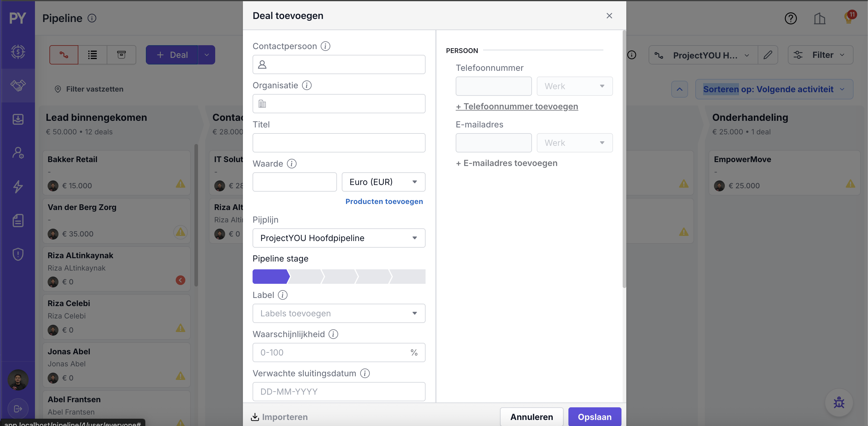Open the Sorteren op Volgende activiteit menu
868x426 pixels.
point(774,89)
